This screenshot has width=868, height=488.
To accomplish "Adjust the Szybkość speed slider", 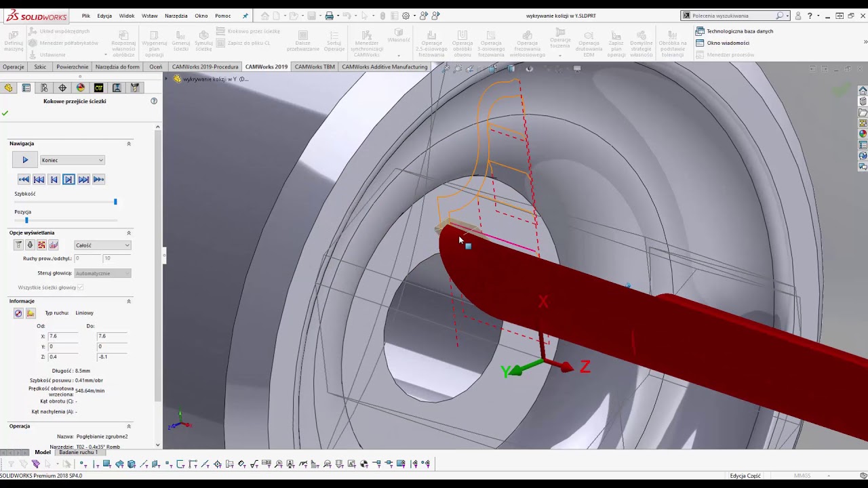I will coord(115,202).
